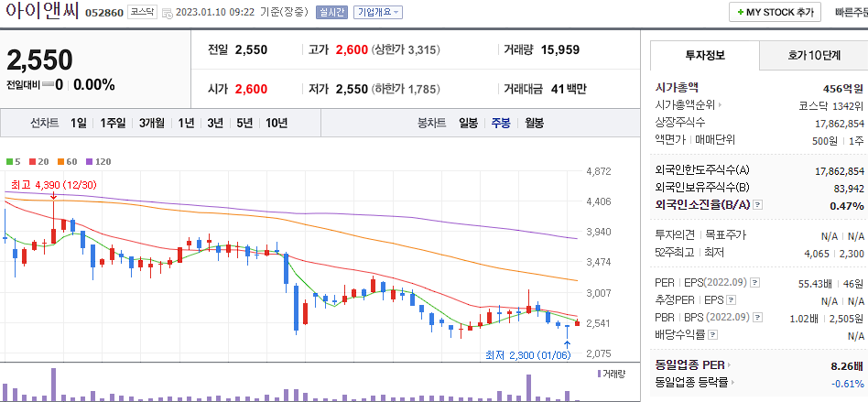Select the 1년 line chart period
This screenshot has width=868, height=402.
[186, 123]
